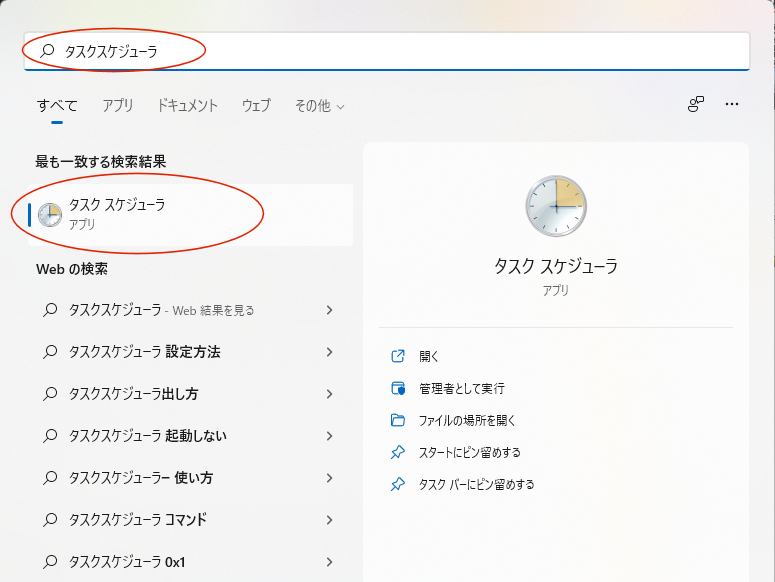The height and width of the screenshot is (582, 775).
Task: Expand the chevron for コマンド suggestion
Action: point(330,520)
